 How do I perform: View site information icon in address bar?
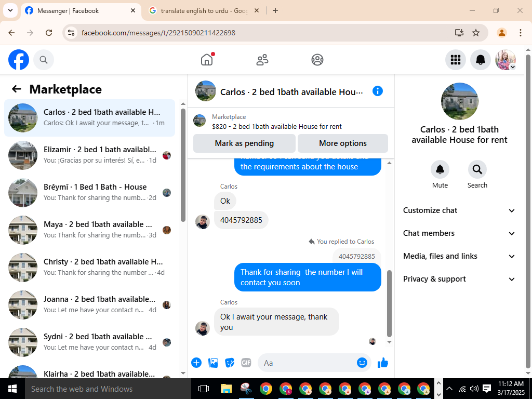coord(71,33)
